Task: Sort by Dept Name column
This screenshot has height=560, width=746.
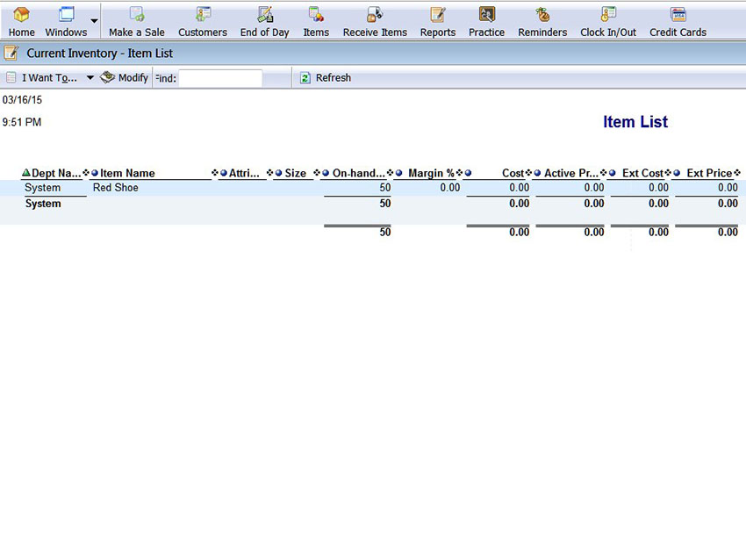Action: click(x=56, y=173)
